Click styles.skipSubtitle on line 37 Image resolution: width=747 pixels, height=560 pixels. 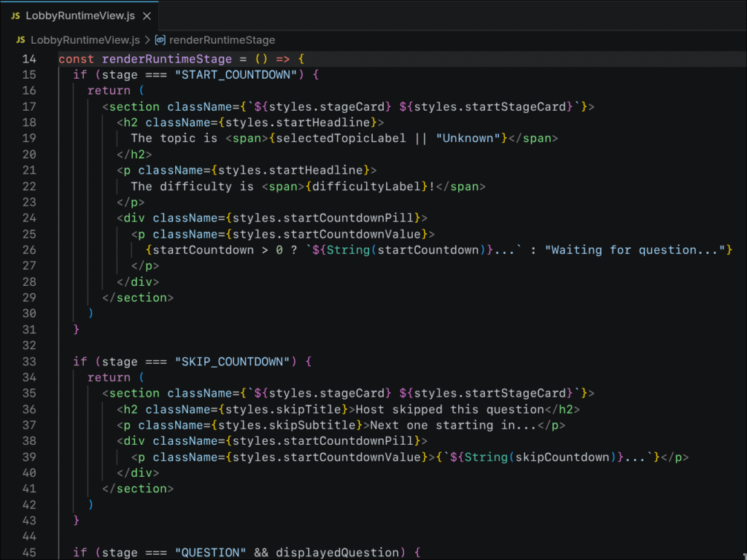coord(287,425)
